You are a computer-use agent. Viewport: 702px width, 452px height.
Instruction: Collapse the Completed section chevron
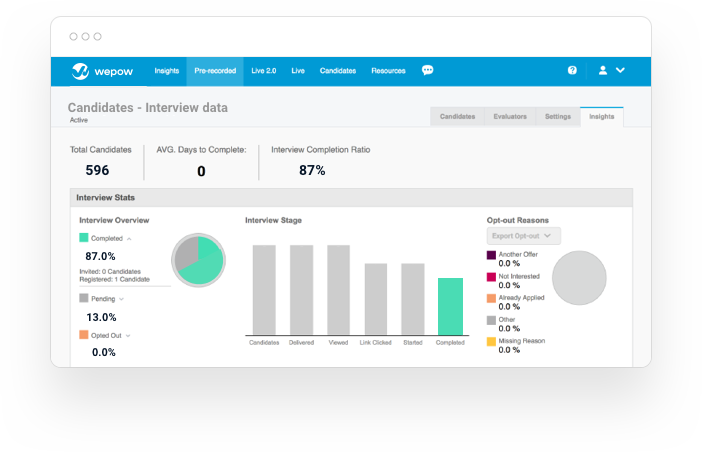point(129,239)
